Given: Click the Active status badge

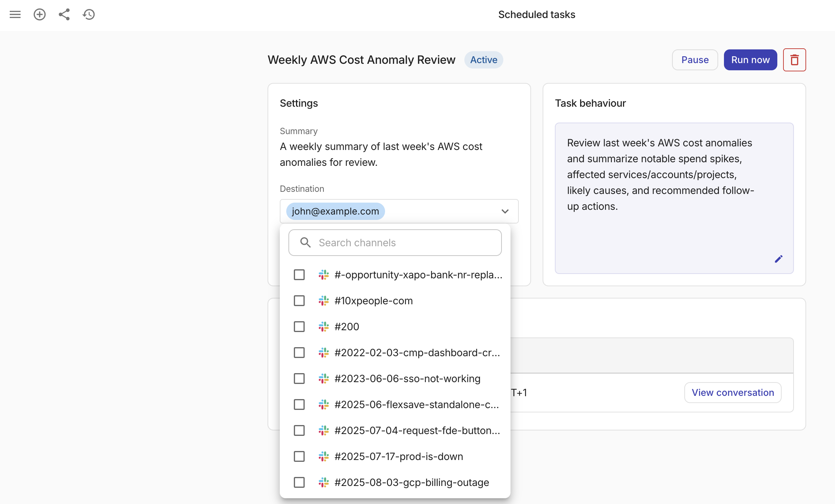Looking at the screenshot, I should pyautogui.click(x=483, y=60).
